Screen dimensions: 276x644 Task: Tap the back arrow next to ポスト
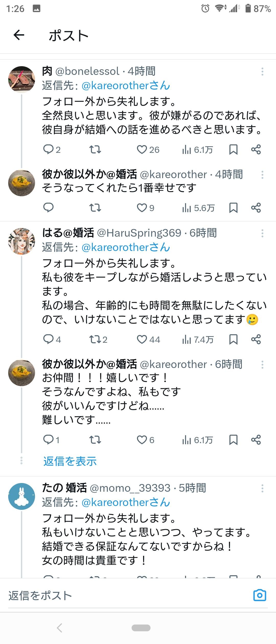pyautogui.click(x=19, y=35)
